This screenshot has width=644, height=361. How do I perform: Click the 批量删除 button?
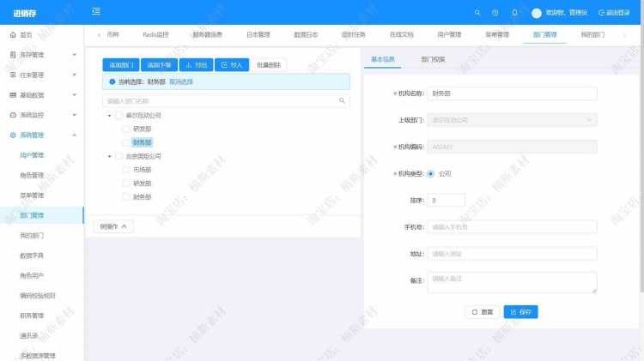[x=269, y=65]
